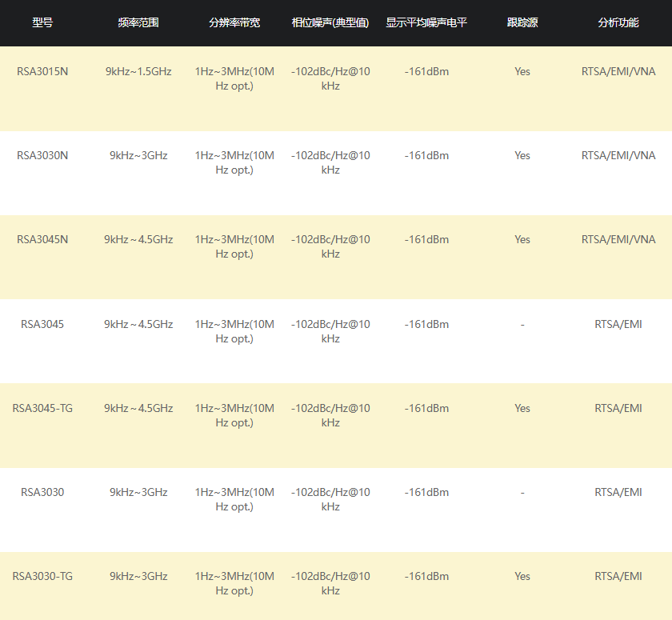The image size is (672, 620).
Task: Select the RSA3045-TG model name
Action: 42,408
